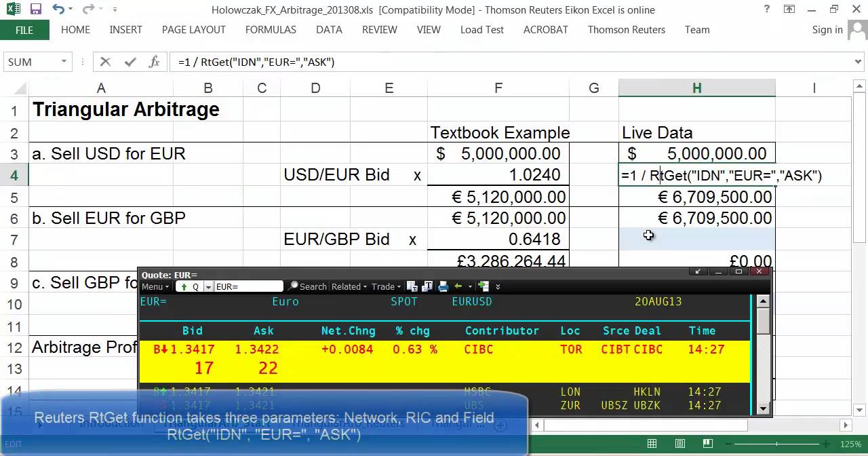Cancel the formula entry with the X icon
Image resolution: width=868 pixels, height=456 pixels.
105,62
